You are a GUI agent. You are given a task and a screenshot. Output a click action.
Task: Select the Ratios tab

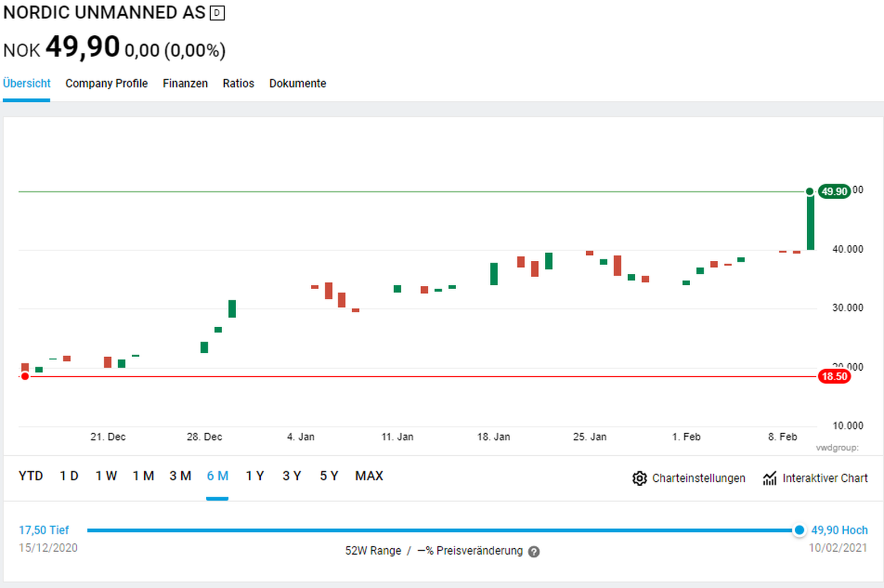(238, 83)
